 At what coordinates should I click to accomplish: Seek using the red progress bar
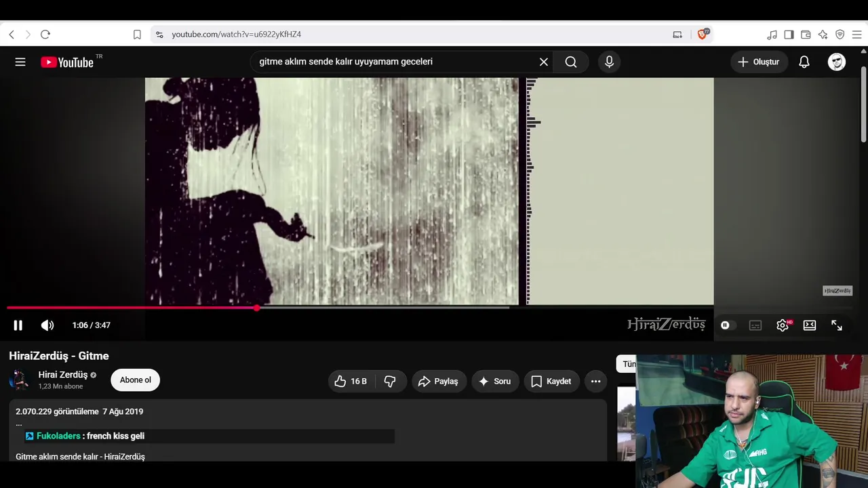428,308
